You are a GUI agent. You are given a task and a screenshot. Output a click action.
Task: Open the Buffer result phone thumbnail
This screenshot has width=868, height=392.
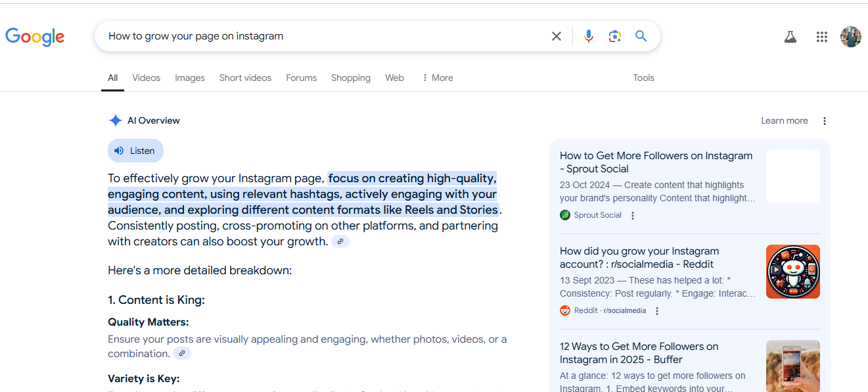[793, 366]
